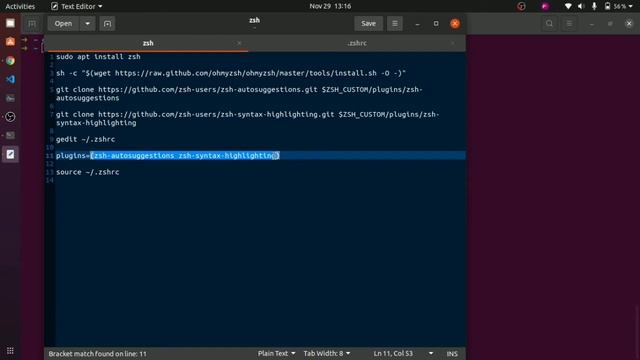Screen dimensions: 640x360
Task: Open background window's hamburger menu
Action: pos(569,24)
